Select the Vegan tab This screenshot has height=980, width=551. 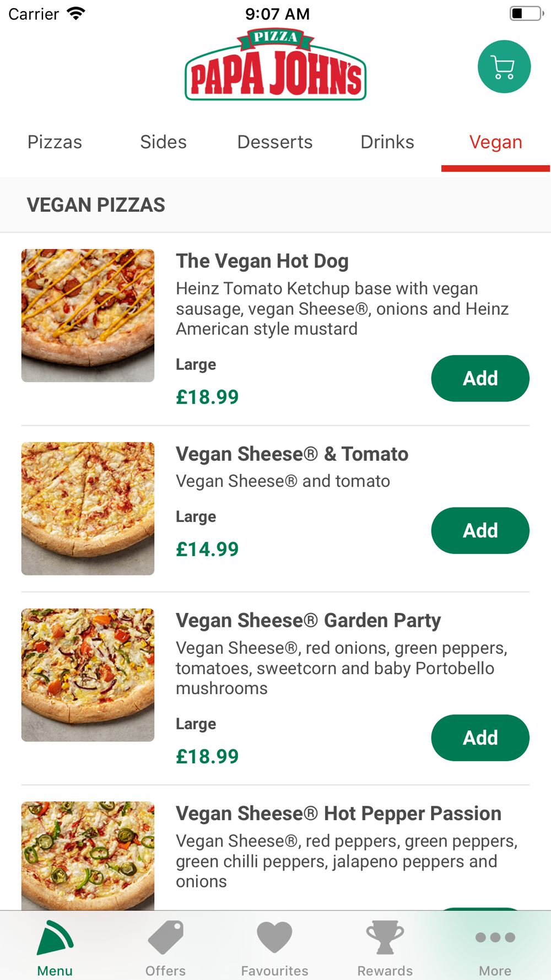[x=495, y=142]
